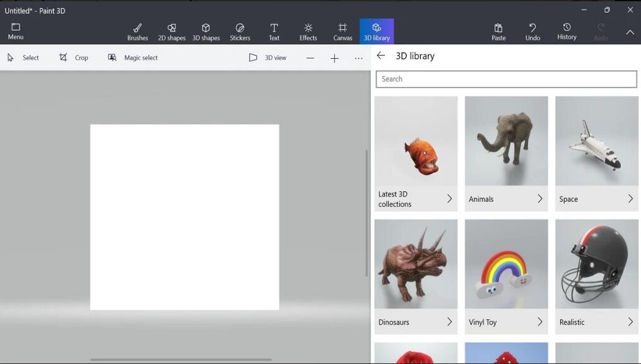Open the Menu
This screenshot has height=364, width=641.
16,32
